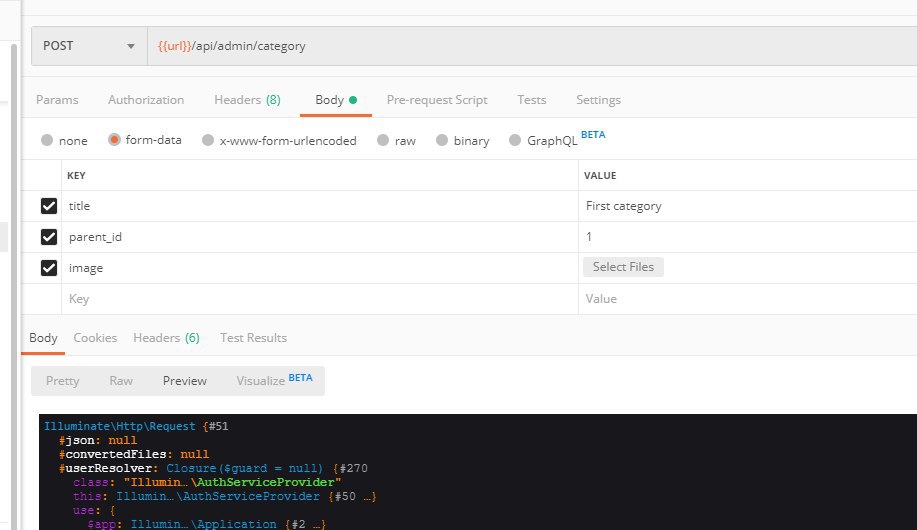Open the Settings tab
917x530 pixels.
[598, 100]
